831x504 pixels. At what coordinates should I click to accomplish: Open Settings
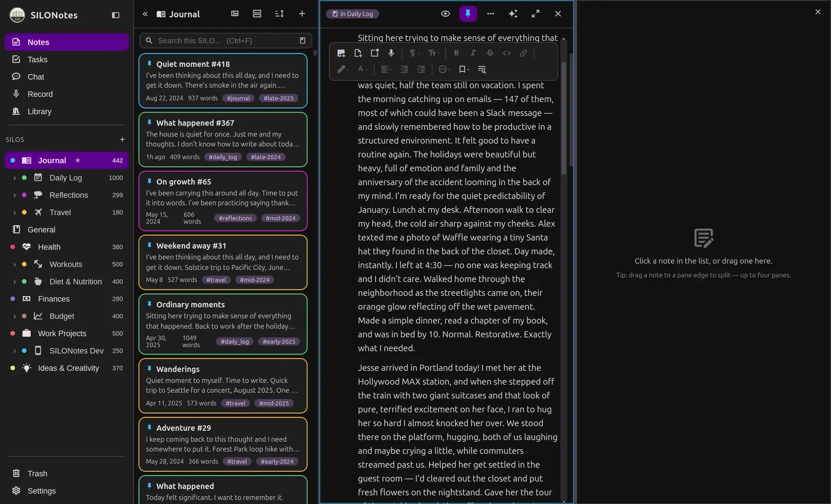coord(66,491)
